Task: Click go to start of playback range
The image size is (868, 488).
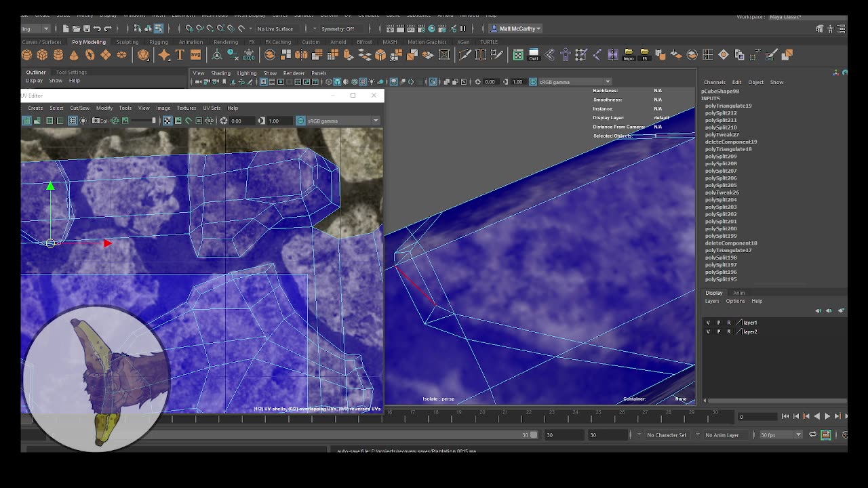Action: click(785, 416)
